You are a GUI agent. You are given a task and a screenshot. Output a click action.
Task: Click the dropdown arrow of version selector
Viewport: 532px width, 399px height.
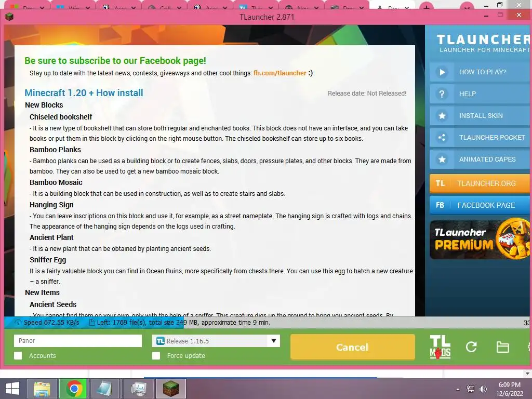click(273, 341)
